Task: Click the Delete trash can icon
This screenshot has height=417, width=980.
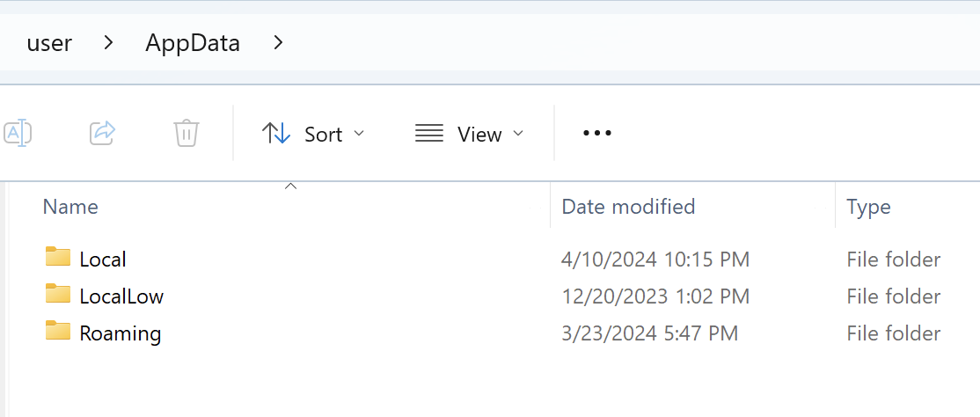Action: [186, 134]
